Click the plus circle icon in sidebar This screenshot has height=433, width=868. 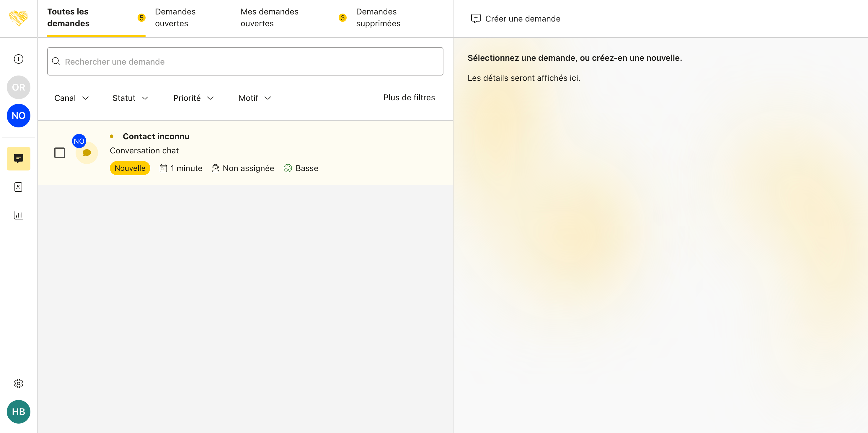click(x=19, y=59)
